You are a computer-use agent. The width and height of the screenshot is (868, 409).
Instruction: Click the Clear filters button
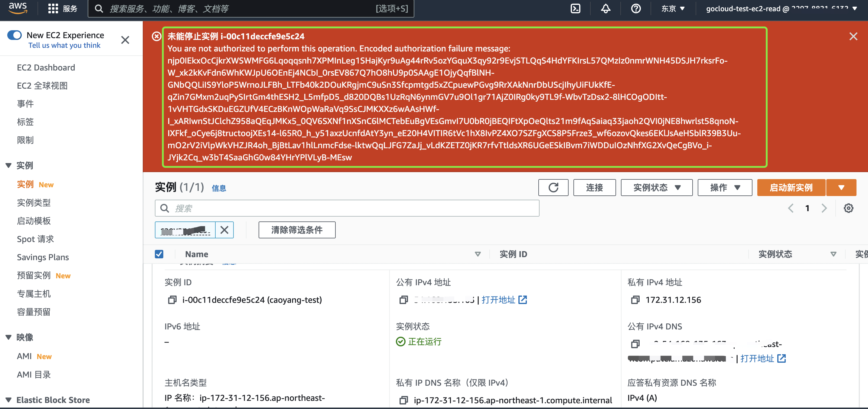tap(297, 230)
